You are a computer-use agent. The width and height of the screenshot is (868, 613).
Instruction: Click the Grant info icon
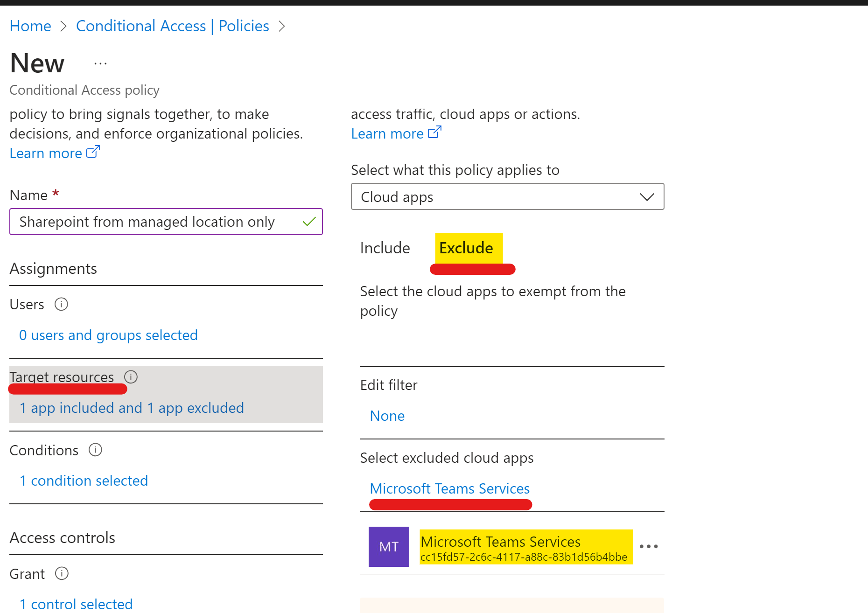[x=62, y=573]
